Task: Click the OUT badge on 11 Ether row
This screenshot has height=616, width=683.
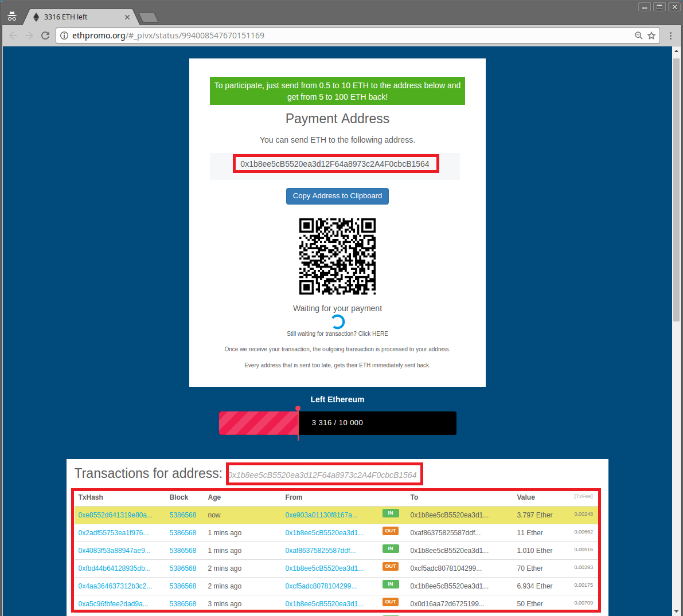Action: tap(391, 531)
